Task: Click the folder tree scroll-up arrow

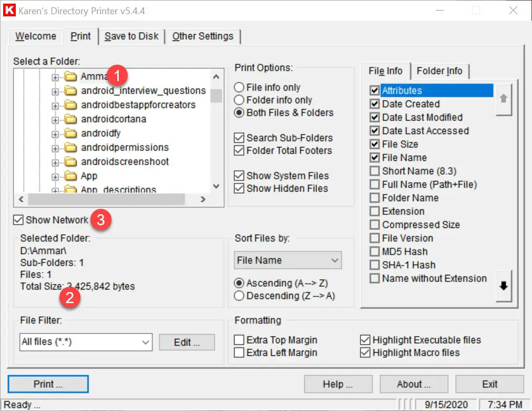Action: (216, 77)
